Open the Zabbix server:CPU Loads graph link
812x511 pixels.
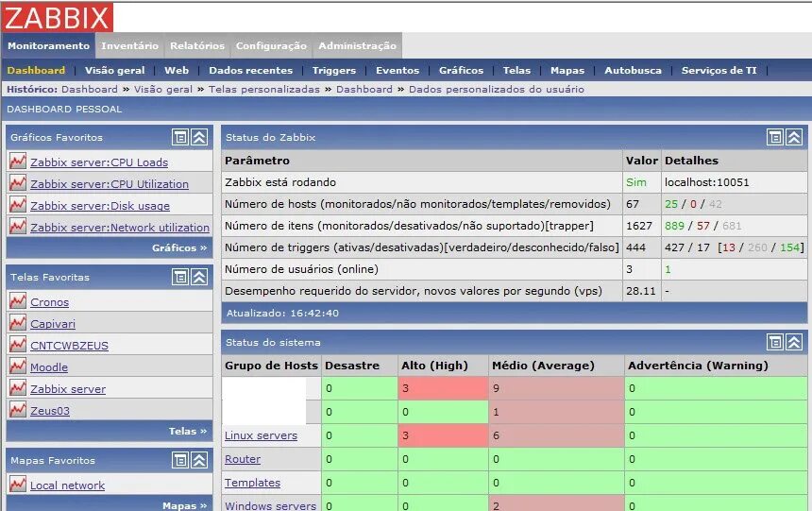coord(99,162)
